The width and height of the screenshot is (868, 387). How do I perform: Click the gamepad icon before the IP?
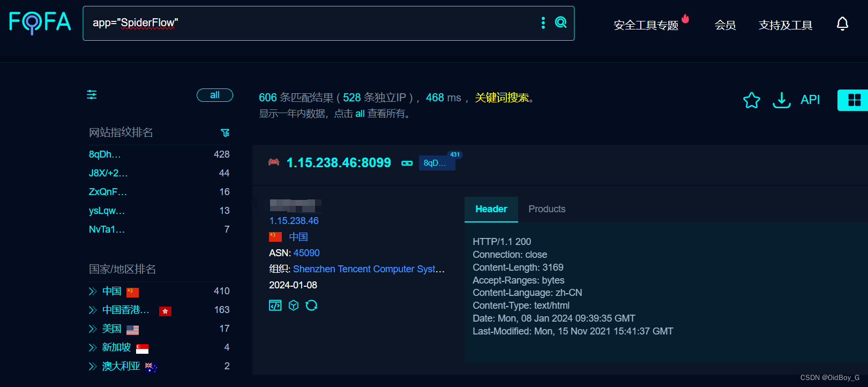(x=274, y=162)
